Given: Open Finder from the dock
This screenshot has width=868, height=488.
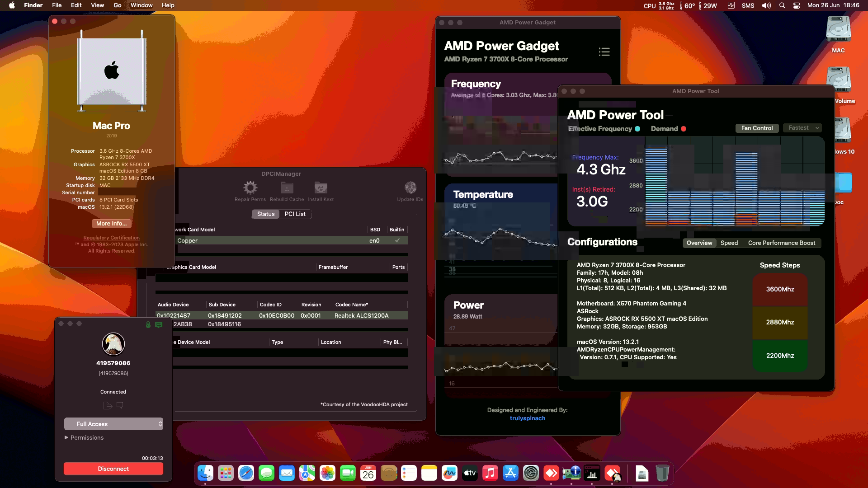Looking at the screenshot, I should [206, 473].
